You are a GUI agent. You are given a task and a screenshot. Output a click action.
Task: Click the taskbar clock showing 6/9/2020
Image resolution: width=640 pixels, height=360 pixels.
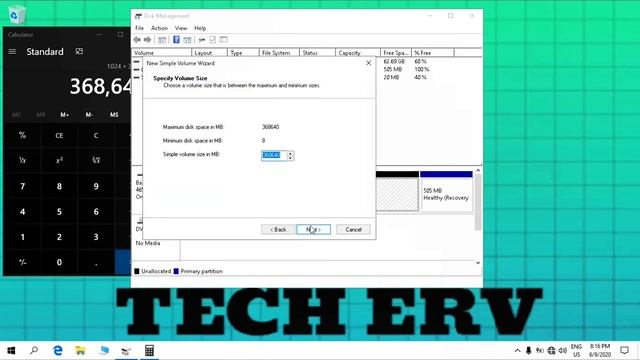pyautogui.click(x=600, y=350)
